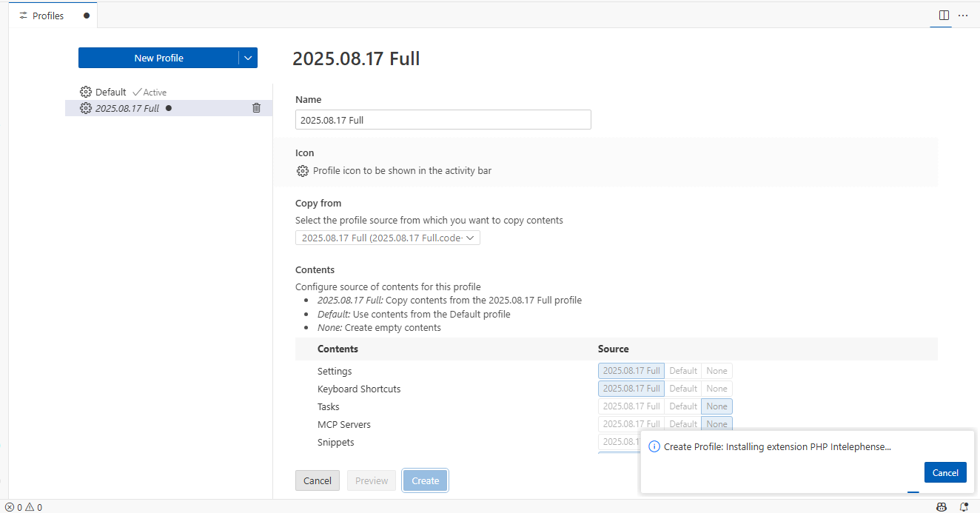The width and height of the screenshot is (980, 513).
Task: Open the Copilot status icon in status bar
Action: pos(942,507)
